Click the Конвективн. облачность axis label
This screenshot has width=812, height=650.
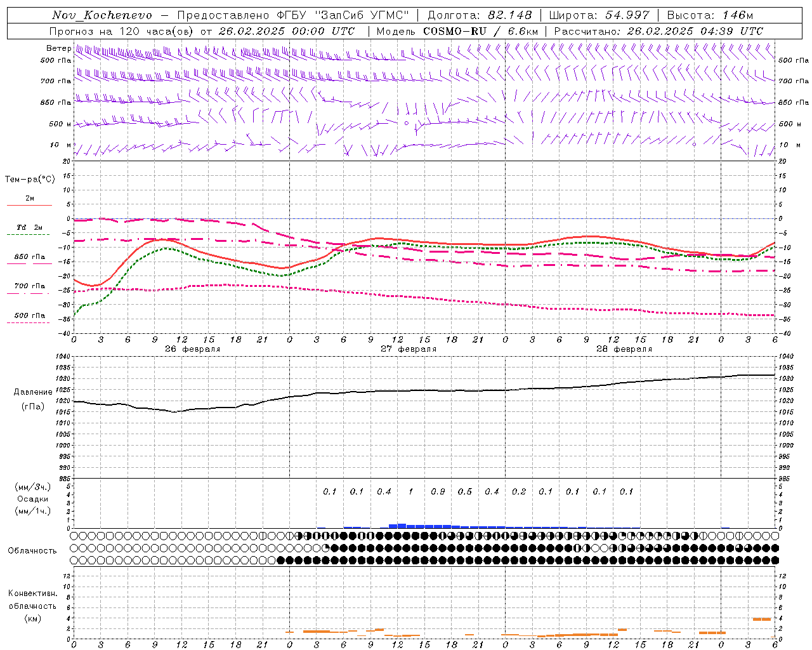point(32,606)
